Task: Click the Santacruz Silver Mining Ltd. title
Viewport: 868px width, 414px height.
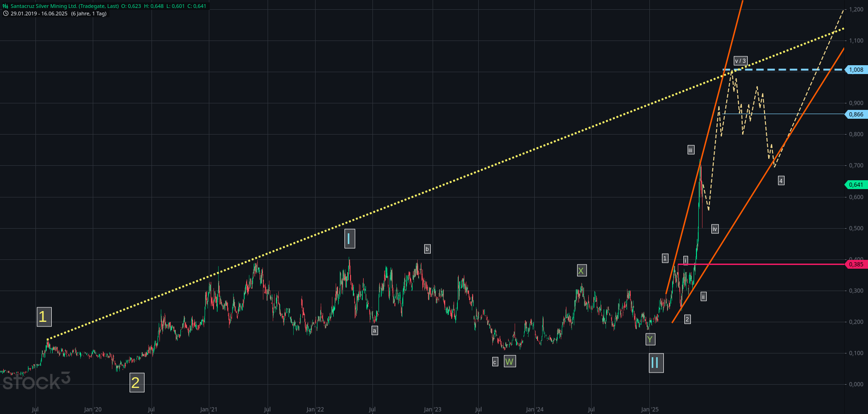Action: pyautogui.click(x=65, y=6)
